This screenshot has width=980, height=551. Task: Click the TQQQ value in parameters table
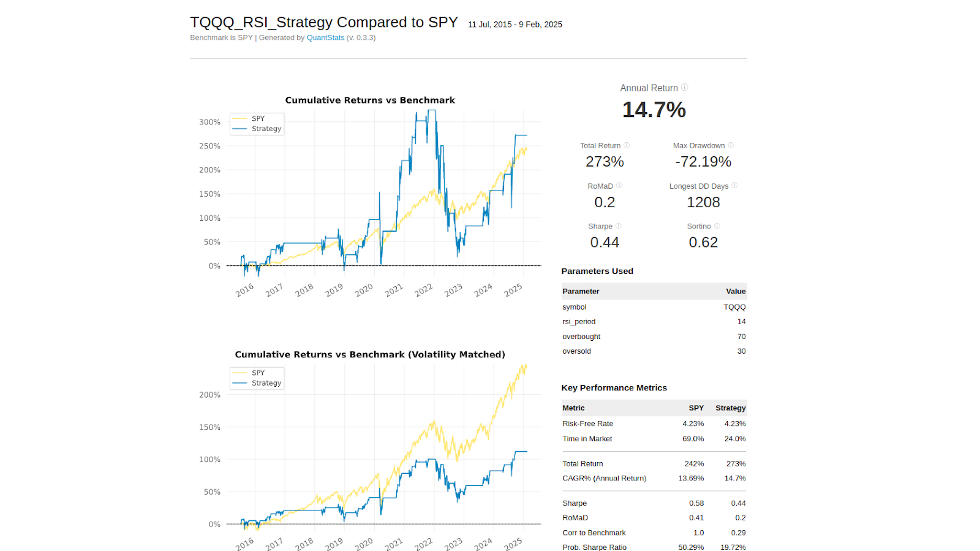pyautogui.click(x=734, y=307)
